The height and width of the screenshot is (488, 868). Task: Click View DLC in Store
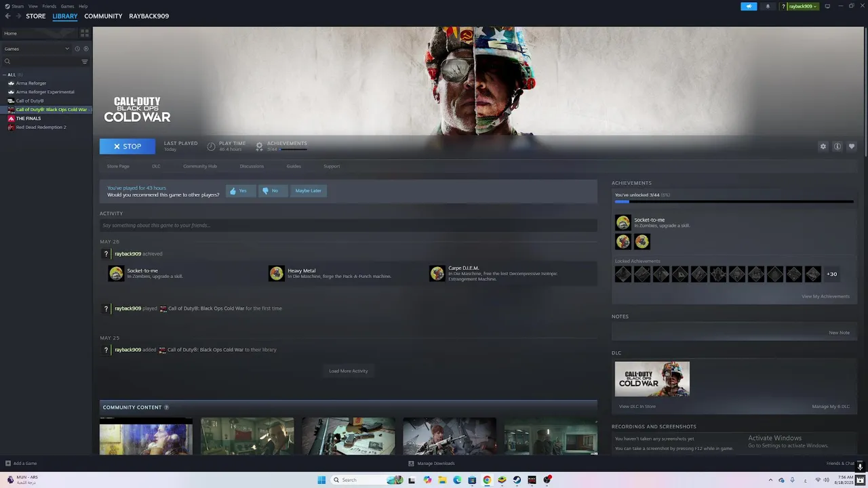[x=637, y=407]
